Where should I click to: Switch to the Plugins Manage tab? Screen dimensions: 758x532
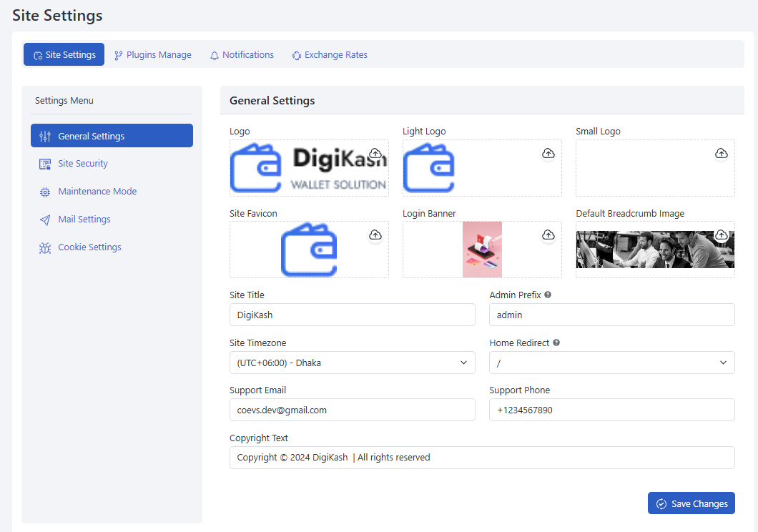point(152,54)
